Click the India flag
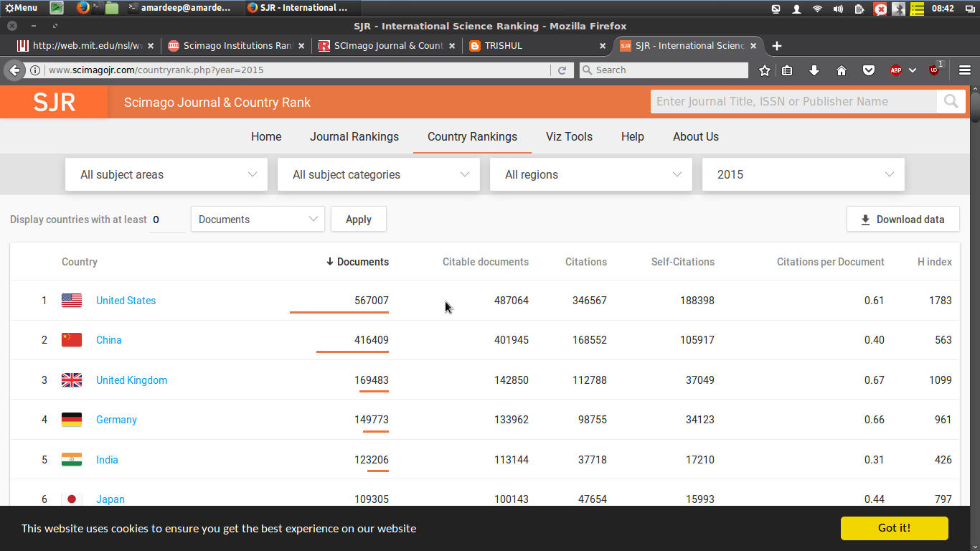 point(72,460)
